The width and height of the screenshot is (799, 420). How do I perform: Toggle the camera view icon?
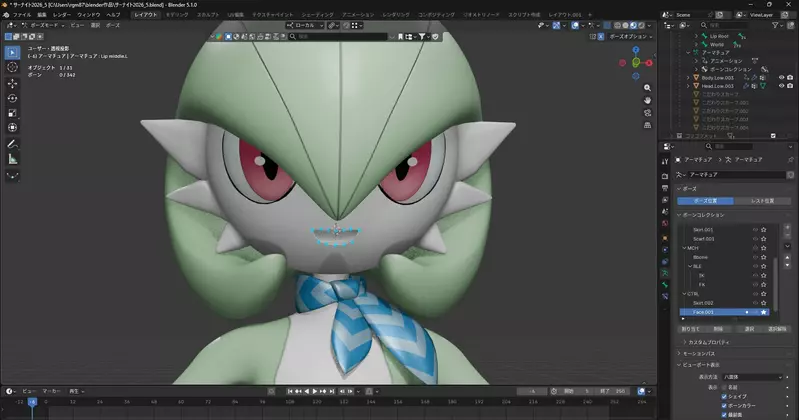pyautogui.click(x=647, y=113)
